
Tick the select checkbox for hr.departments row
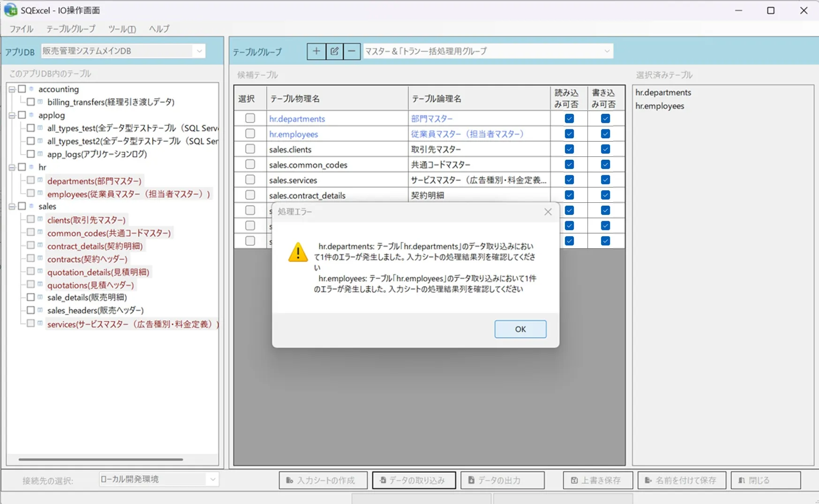coord(250,119)
